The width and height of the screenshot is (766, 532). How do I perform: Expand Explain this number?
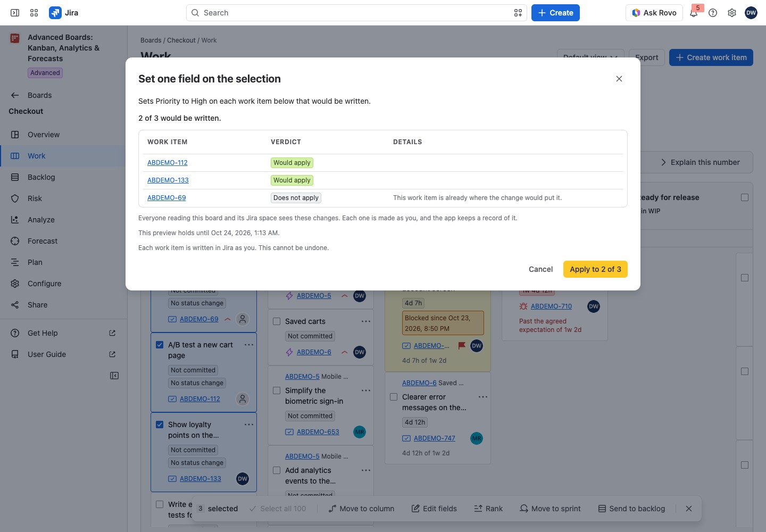pos(700,162)
